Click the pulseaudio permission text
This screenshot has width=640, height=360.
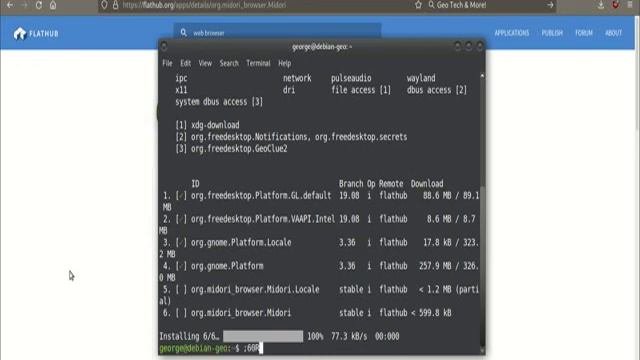click(x=351, y=78)
